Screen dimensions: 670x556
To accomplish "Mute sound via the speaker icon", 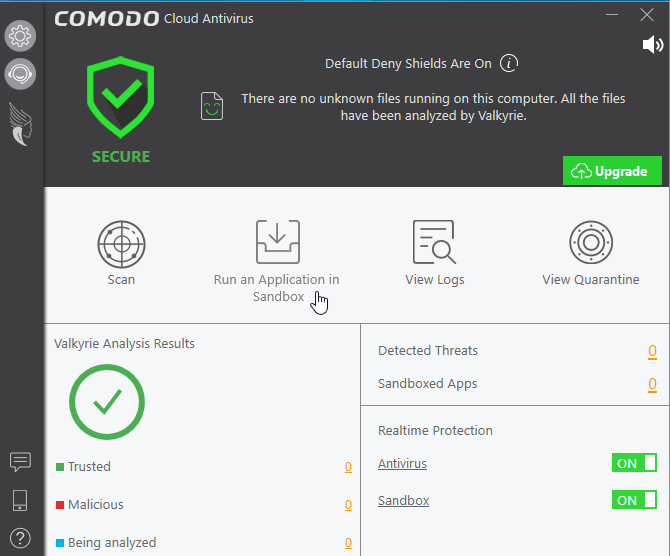I will 652,45.
